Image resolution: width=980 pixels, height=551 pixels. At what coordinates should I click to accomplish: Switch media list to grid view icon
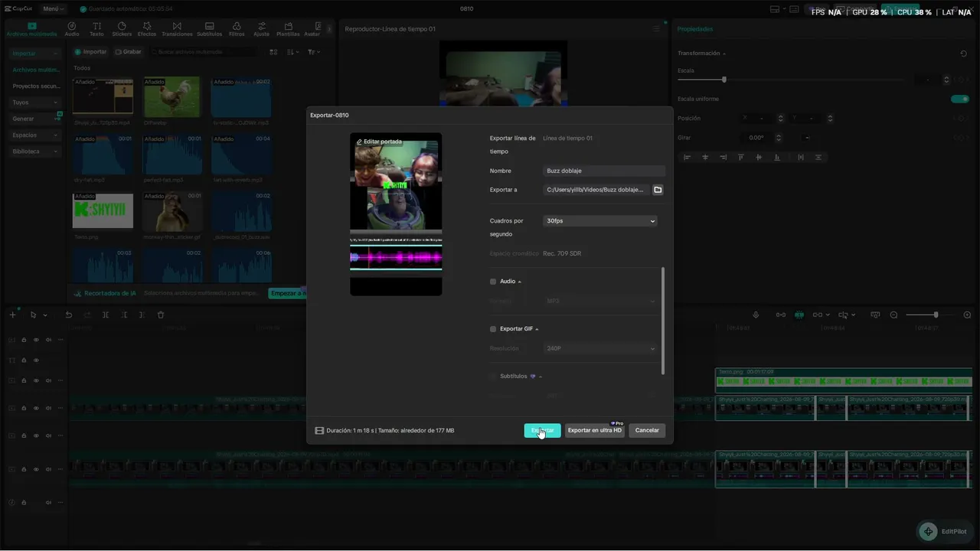273,52
